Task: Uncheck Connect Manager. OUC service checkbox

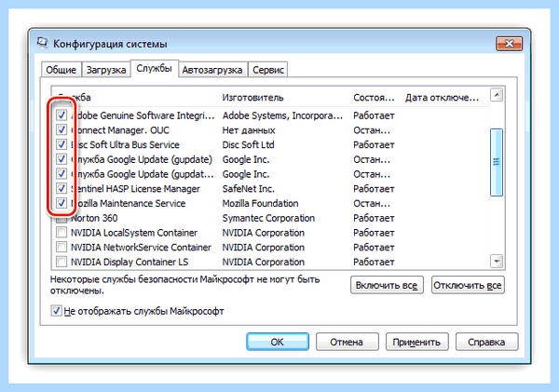Action: click(x=61, y=129)
